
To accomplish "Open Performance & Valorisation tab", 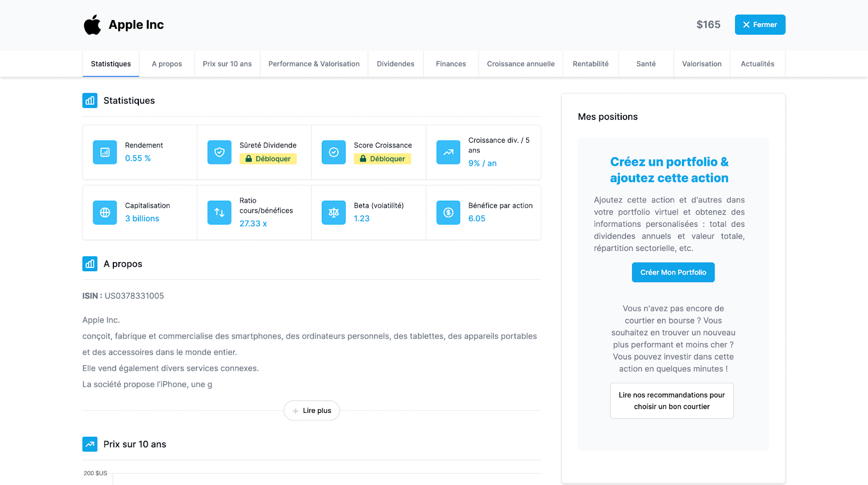I will click(314, 64).
